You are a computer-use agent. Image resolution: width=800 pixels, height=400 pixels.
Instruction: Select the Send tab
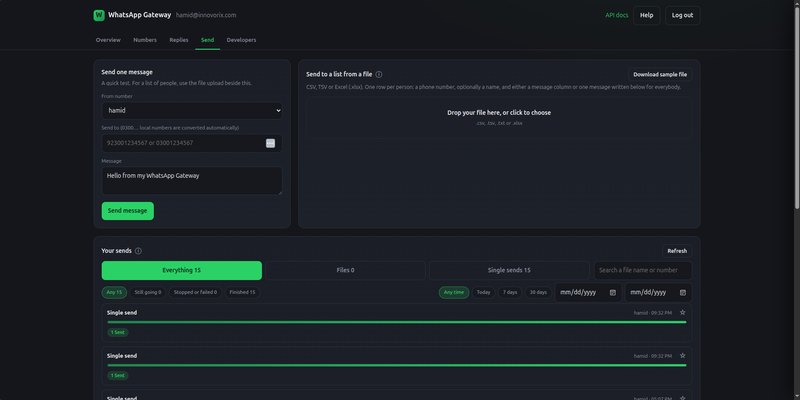[207, 40]
